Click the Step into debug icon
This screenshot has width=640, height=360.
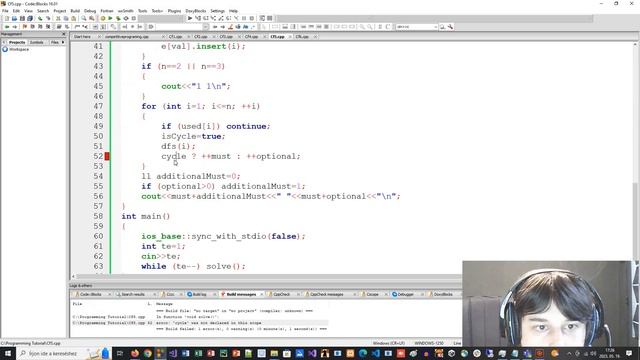[213, 18]
